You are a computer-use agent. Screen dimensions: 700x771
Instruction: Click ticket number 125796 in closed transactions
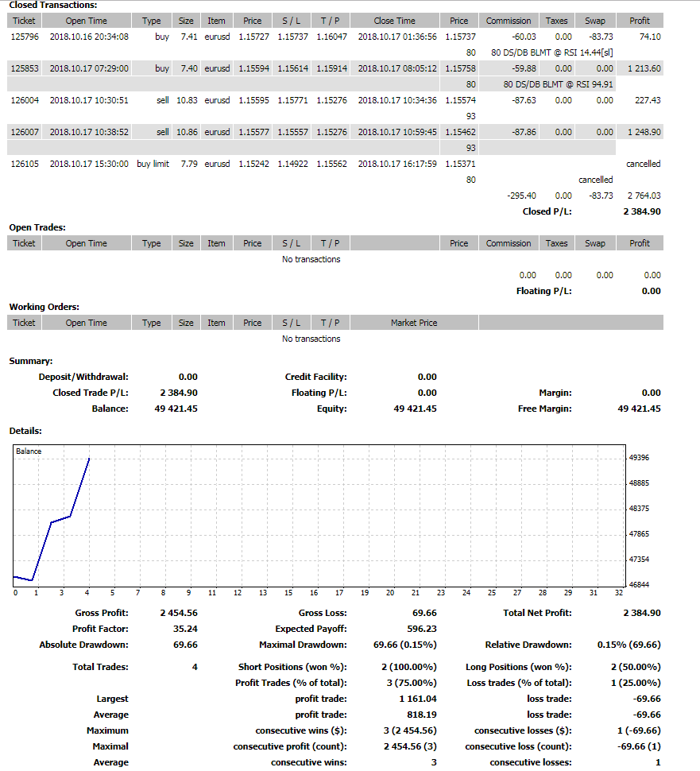(24, 37)
